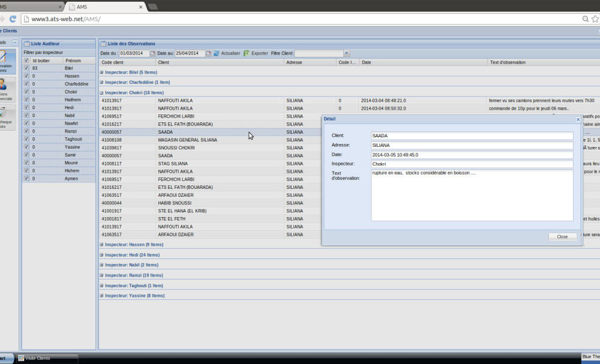The image size is (600, 364).
Task: Click the Visite Clients taskbar button
Action: point(47,358)
